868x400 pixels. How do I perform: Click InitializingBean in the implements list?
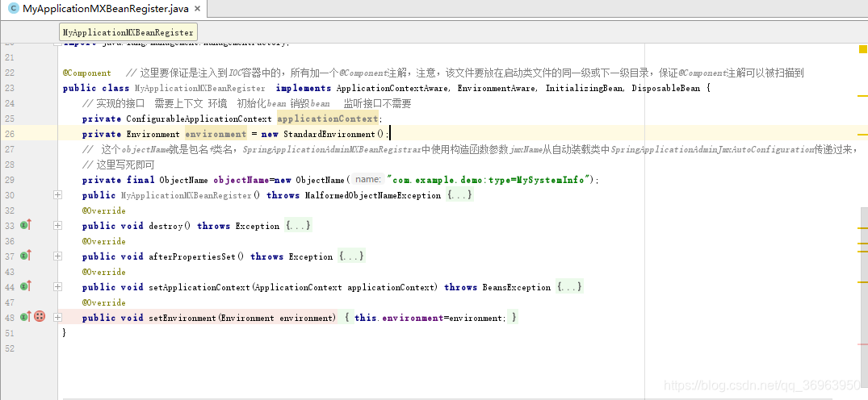point(585,89)
